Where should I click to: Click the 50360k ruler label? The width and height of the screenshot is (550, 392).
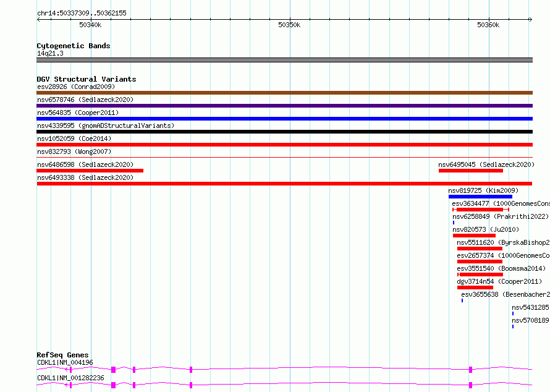(x=488, y=25)
